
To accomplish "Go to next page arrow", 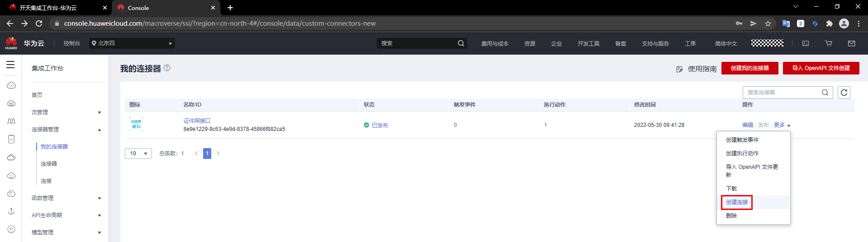I will [x=218, y=154].
